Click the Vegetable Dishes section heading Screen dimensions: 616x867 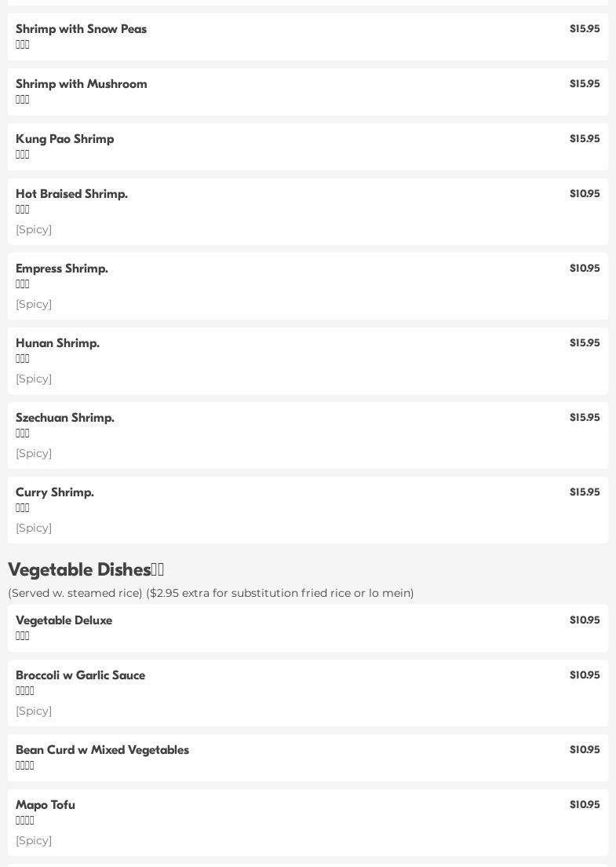click(86, 569)
